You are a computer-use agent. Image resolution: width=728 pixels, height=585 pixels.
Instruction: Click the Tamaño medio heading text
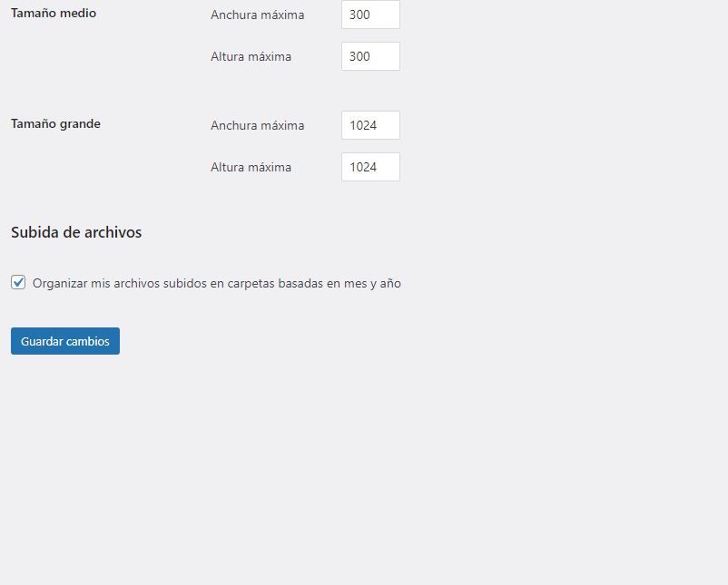pos(54,13)
